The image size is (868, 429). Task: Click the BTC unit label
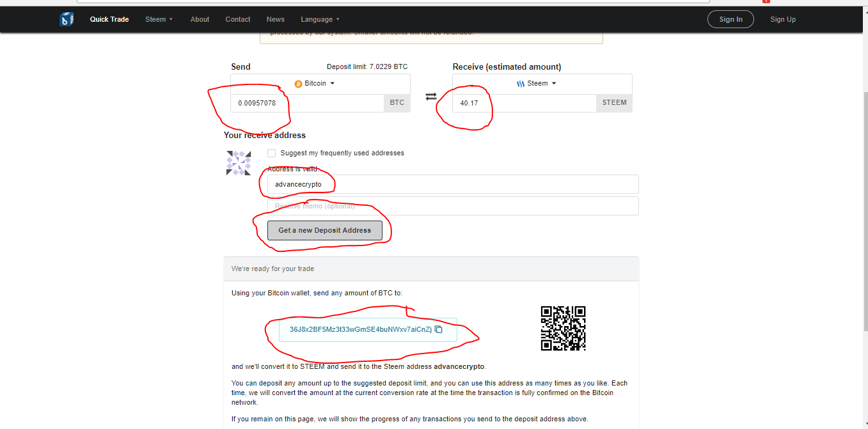[397, 103]
